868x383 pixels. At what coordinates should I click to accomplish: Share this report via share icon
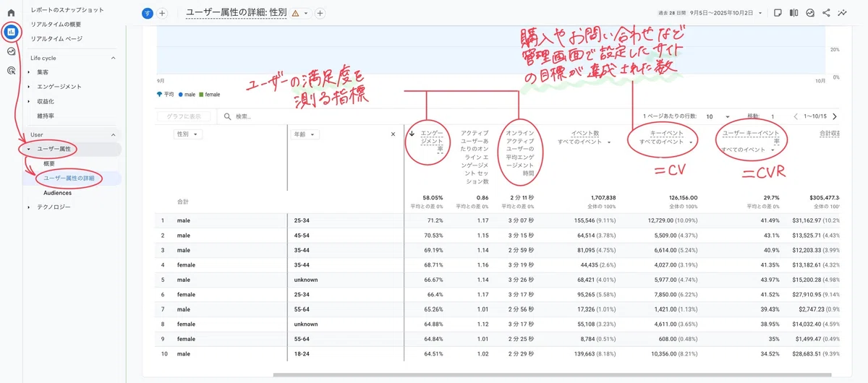pyautogui.click(x=826, y=12)
